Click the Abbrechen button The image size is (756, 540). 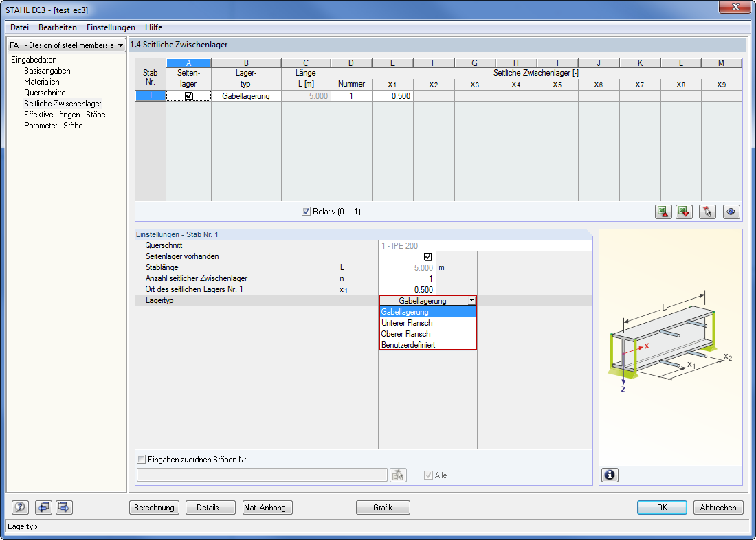click(718, 507)
